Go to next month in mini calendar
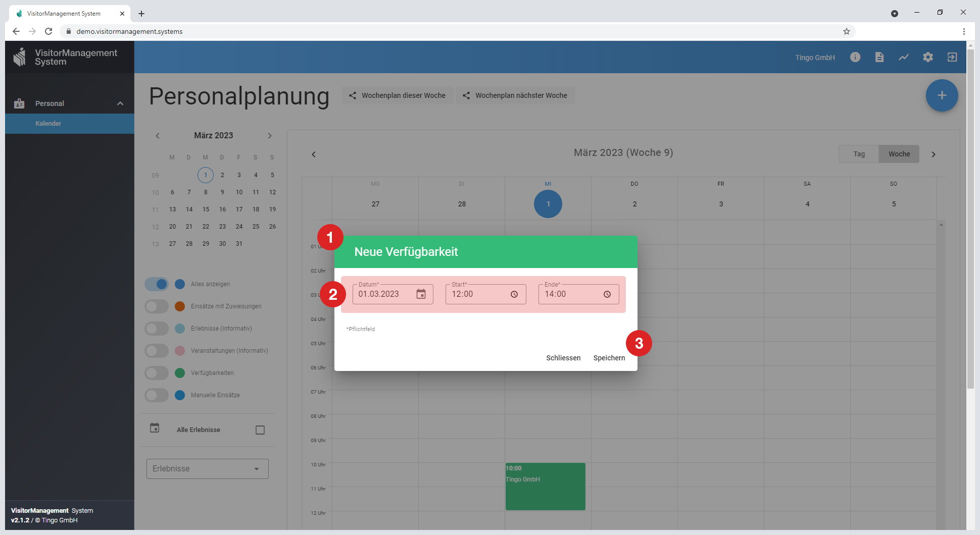 pyautogui.click(x=270, y=136)
